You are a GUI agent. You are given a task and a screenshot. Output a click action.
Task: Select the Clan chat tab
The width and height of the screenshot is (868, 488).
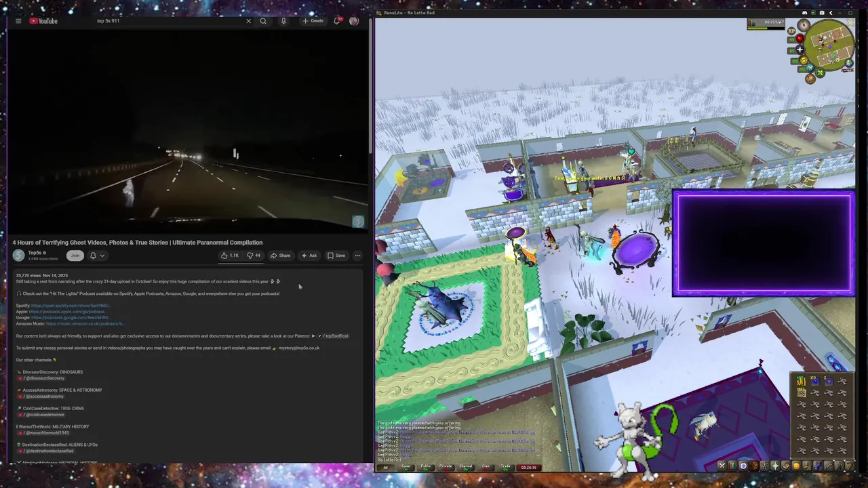pos(486,467)
